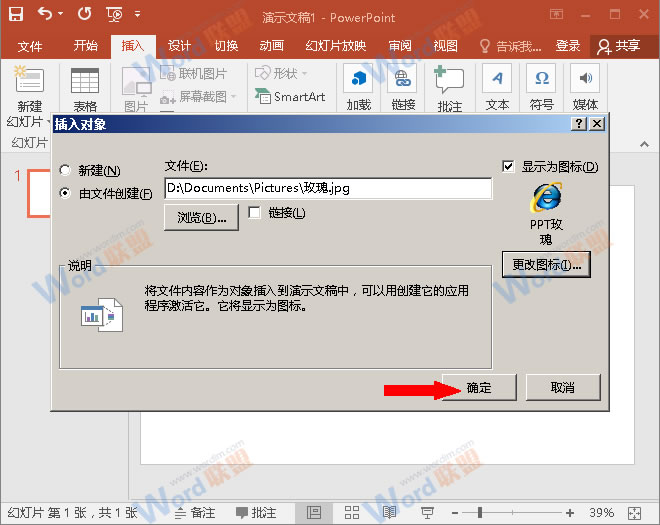Viewport: 660px width, 525px height.
Task: Click the Save icon in quick access toolbar
Action: [16, 15]
